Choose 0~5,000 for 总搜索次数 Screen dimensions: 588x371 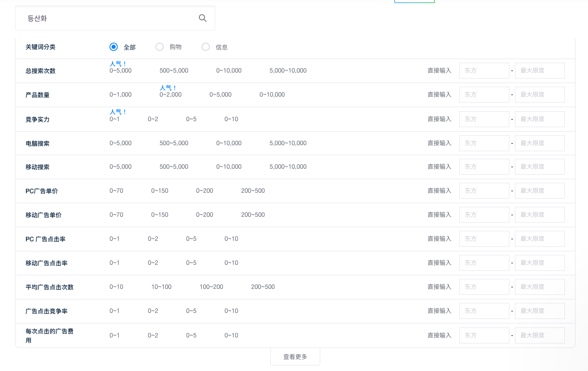coord(121,71)
